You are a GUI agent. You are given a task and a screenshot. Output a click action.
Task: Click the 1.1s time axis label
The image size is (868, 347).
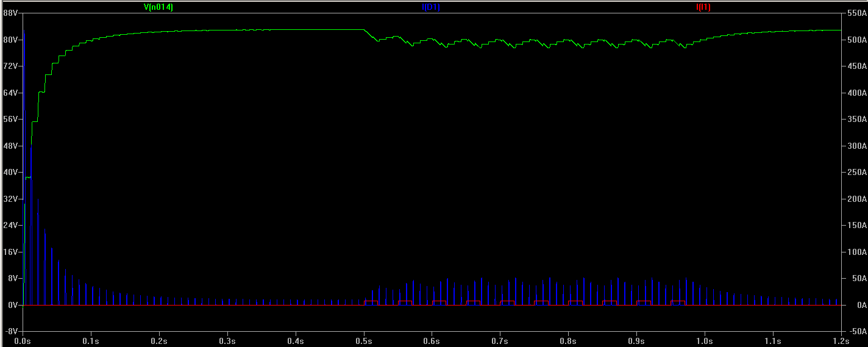click(x=773, y=342)
